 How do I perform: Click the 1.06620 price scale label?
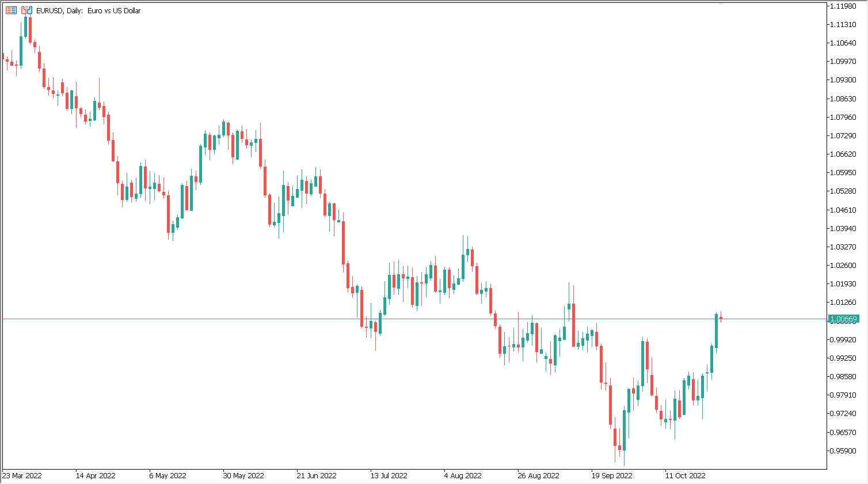point(844,154)
